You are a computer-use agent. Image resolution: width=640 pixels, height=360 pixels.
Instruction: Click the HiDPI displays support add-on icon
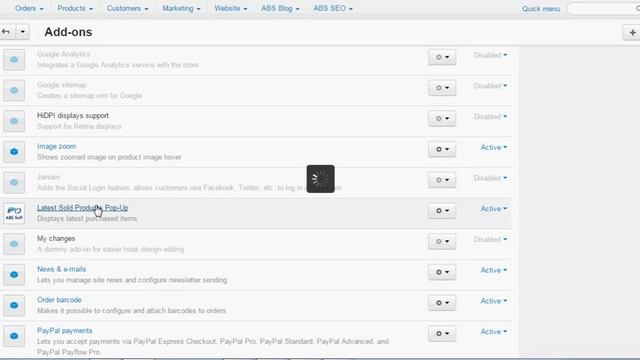(14, 121)
